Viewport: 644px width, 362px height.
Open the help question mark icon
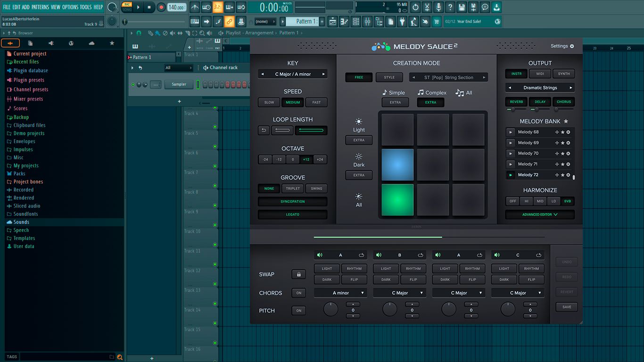pyautogui.click(x=450, y=7)
